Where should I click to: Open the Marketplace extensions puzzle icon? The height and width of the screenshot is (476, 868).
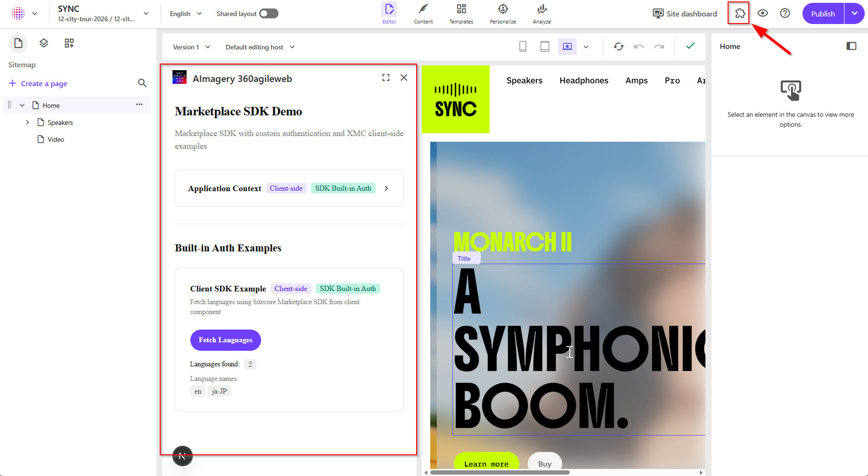click(740, 14)
